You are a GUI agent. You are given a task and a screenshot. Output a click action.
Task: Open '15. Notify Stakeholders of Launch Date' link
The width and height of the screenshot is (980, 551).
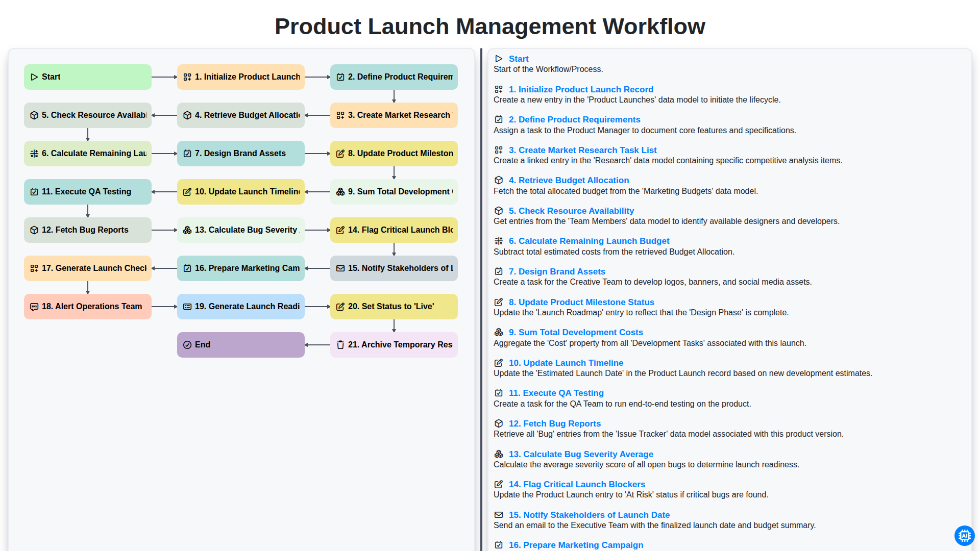[589, 515]
